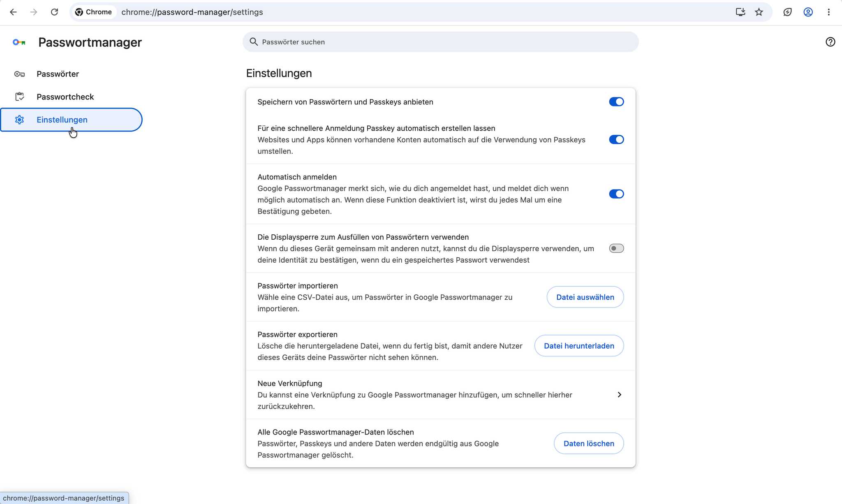Screen dimensions: 842x504
Task: Click the Einstellungen section heading
Action: click(x=279, y=73)
